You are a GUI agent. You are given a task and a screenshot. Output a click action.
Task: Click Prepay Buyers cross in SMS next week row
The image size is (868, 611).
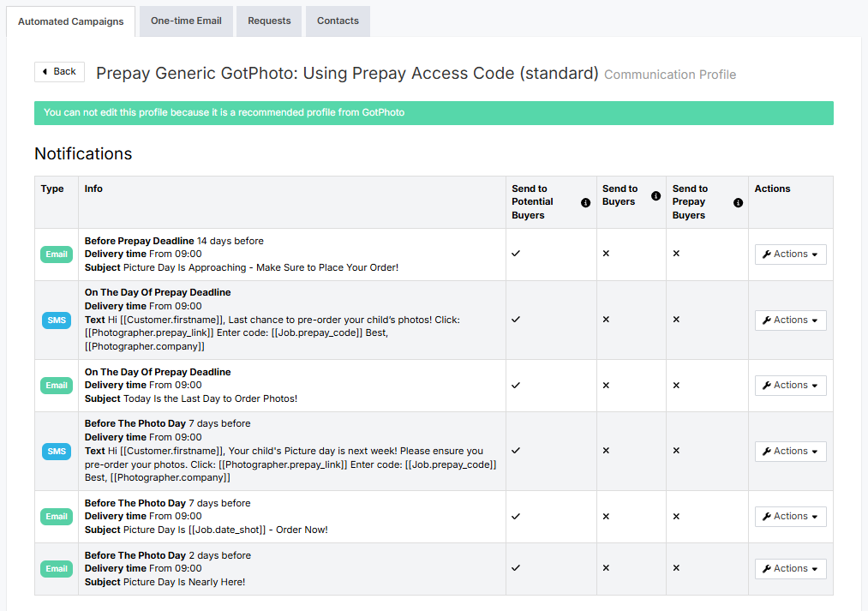tap(676, 451)
